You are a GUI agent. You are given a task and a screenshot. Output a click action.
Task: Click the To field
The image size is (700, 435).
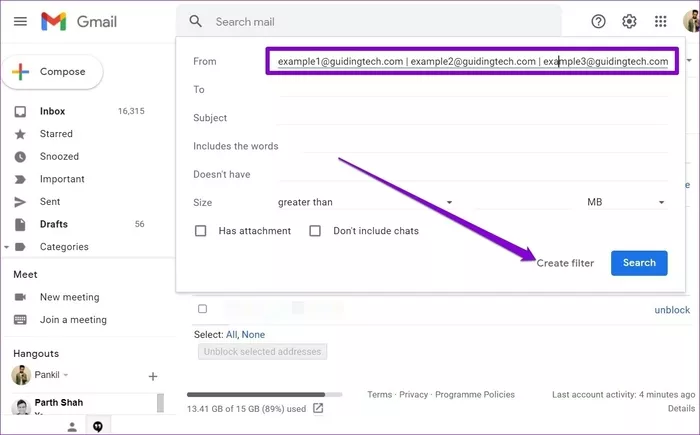(x=473, y=89)
